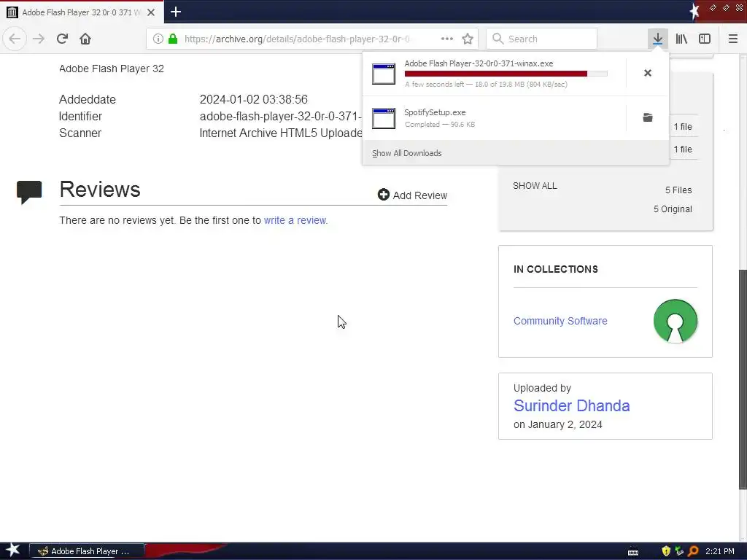Open a new tab with plus button

tap(176, 12)
